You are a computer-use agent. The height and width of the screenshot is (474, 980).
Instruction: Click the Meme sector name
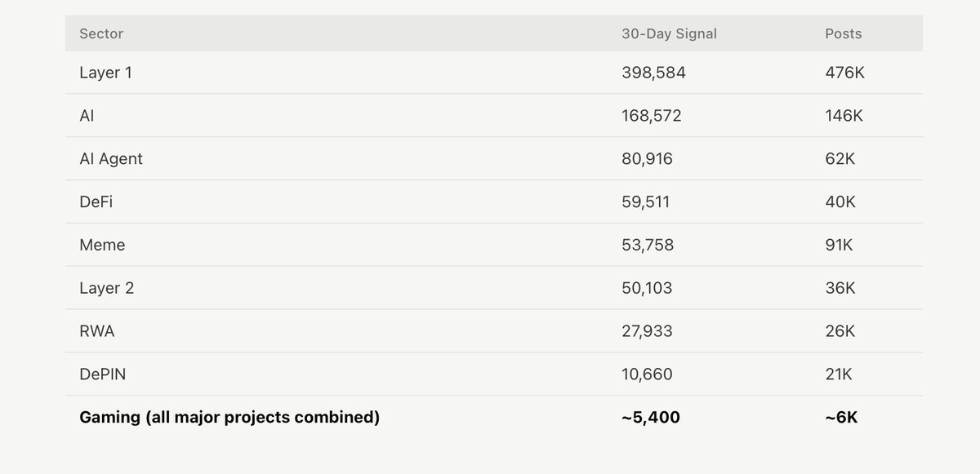(x=102, y=245)
